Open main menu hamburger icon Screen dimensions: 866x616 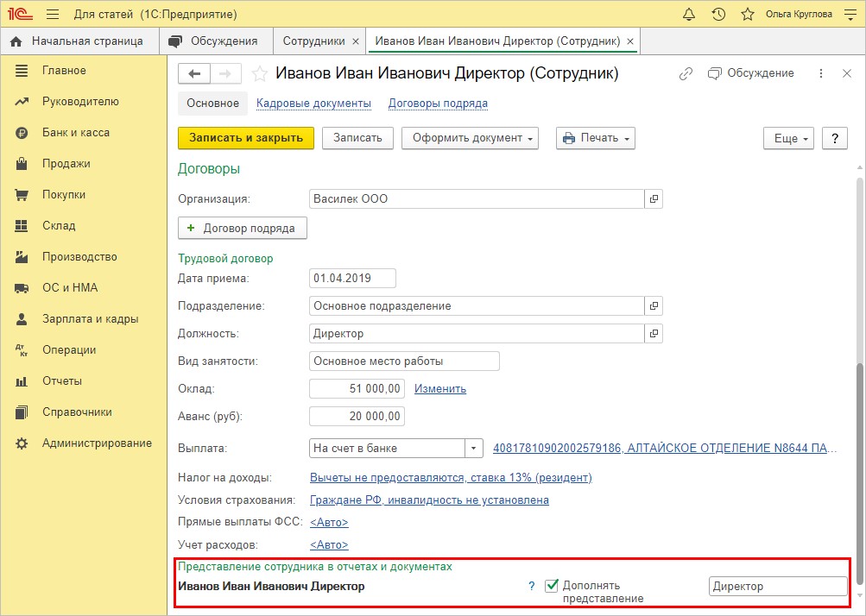click(x=53, y=15)
